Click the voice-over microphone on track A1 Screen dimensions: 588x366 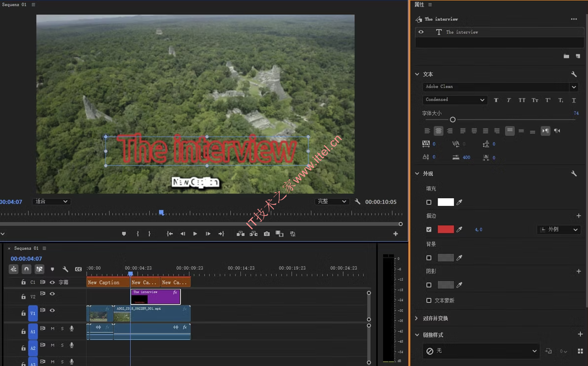coord(72,328)
